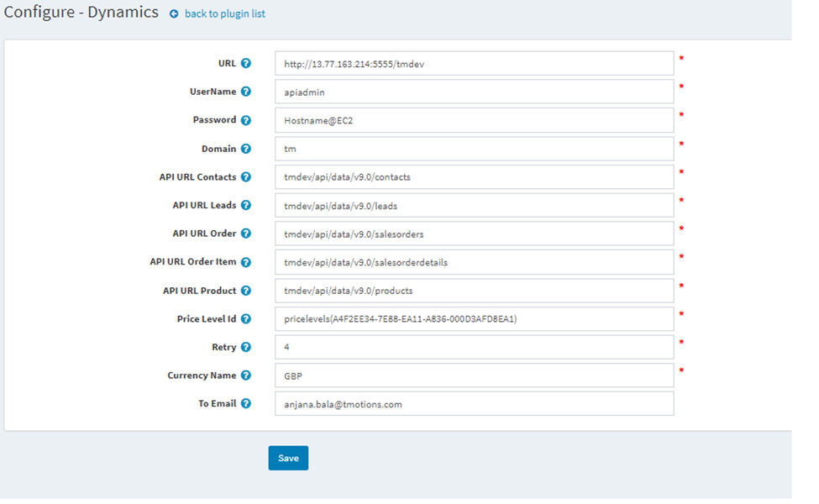The height and width of the screenshot is (504, 819).
Task: Edit the To Email address field
Action: (x=475, y=404)
